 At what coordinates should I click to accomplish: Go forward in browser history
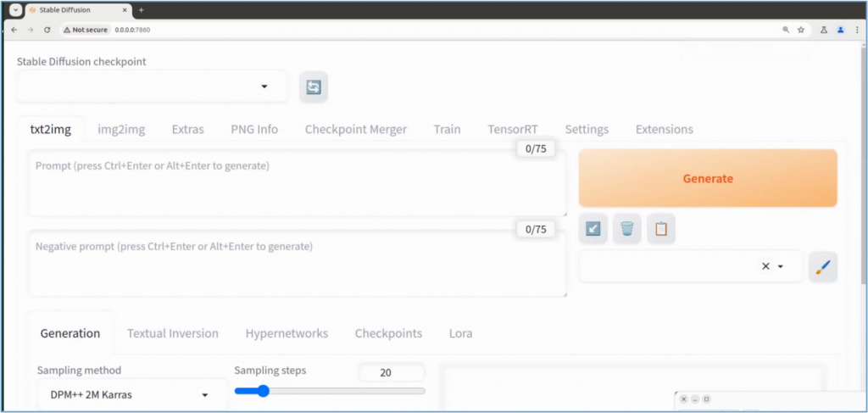pos(31,30)
